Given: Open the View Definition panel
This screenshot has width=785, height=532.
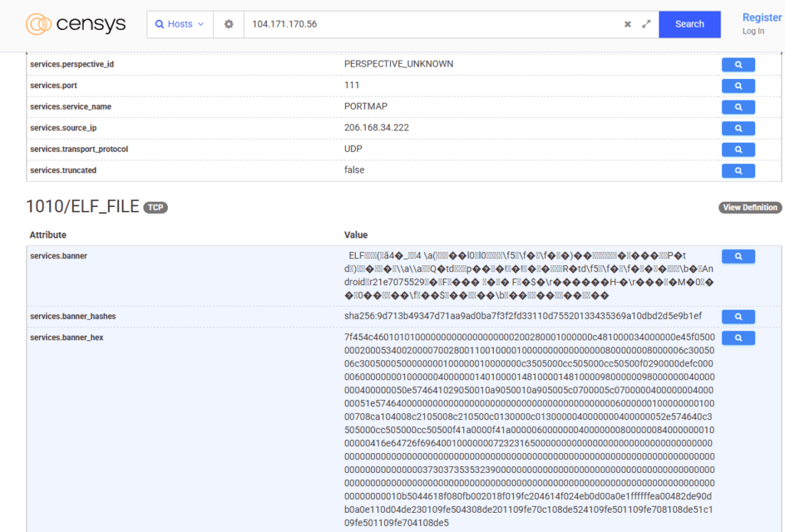Looking at the screenshot, I should tap(750, 207).
